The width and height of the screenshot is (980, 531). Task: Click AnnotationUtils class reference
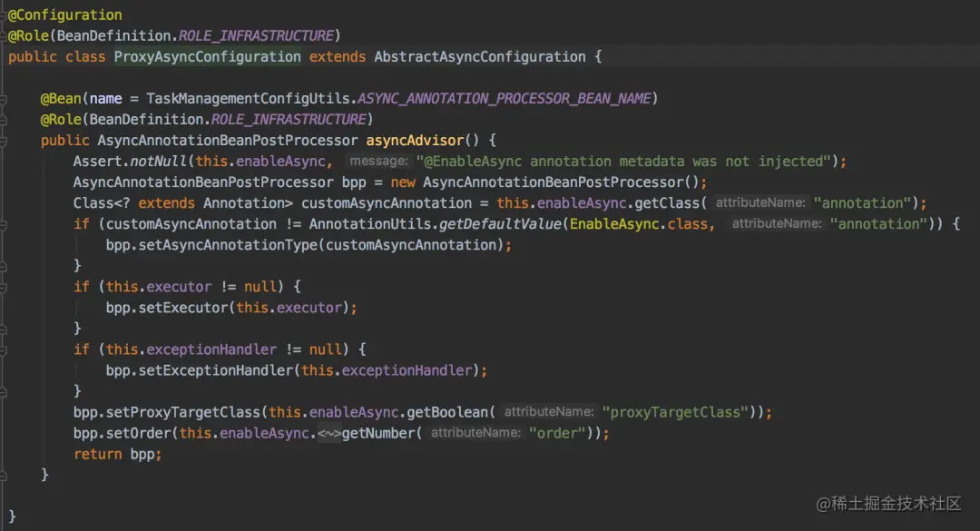click(x=370, y=224)
